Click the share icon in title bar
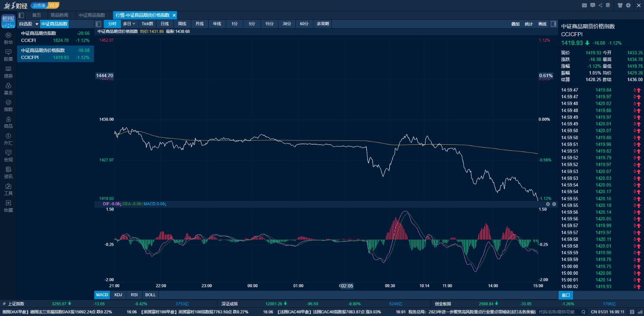This screenshot has height=316, width=644. pos(600,5)
